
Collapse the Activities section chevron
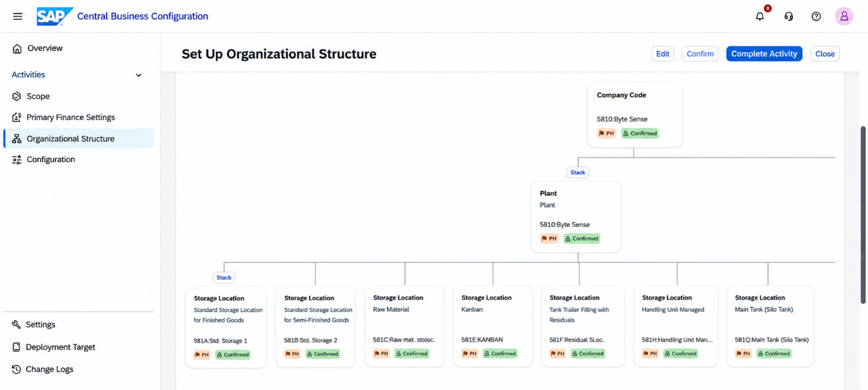pos(138,75)
